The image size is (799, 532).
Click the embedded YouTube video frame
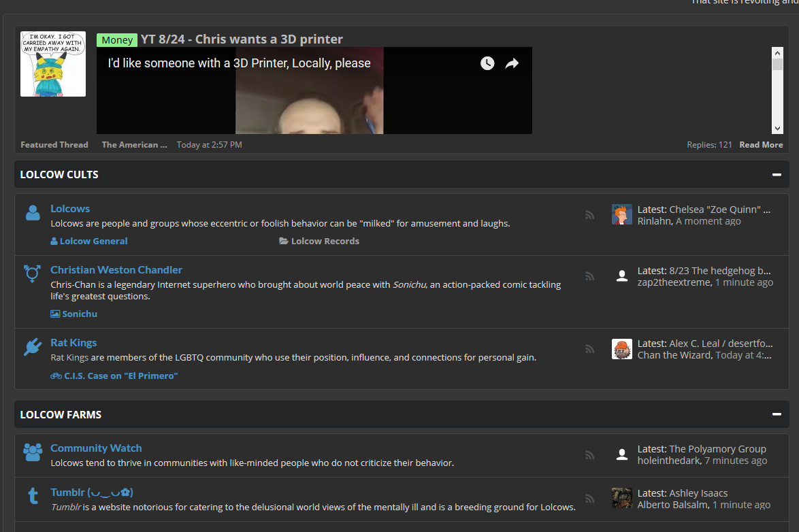(314, 90)
